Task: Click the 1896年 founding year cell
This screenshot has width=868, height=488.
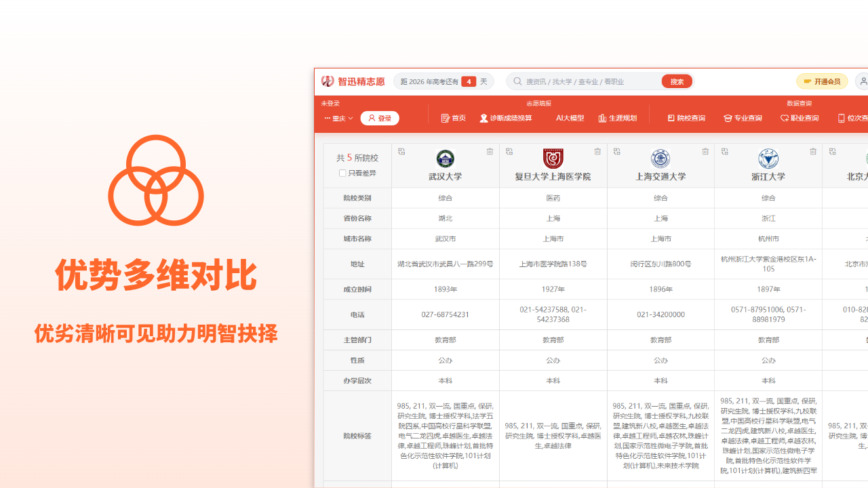Action: click(x=660, y=289)
